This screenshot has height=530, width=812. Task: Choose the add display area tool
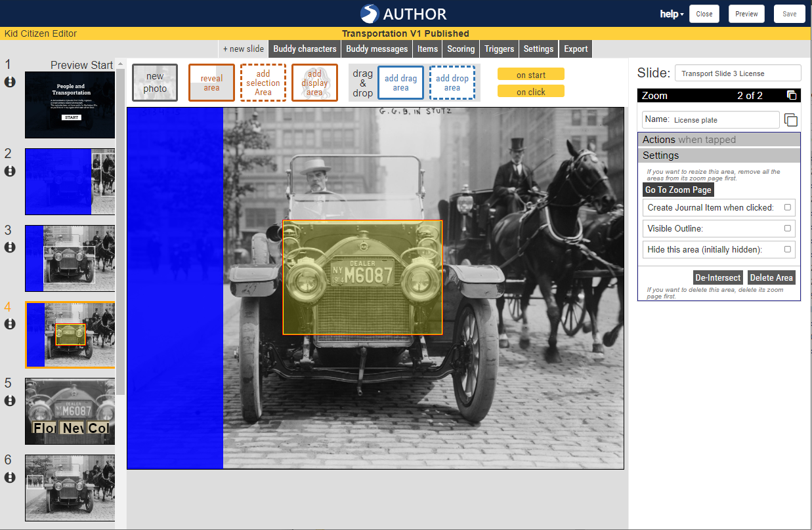point(314,82)
